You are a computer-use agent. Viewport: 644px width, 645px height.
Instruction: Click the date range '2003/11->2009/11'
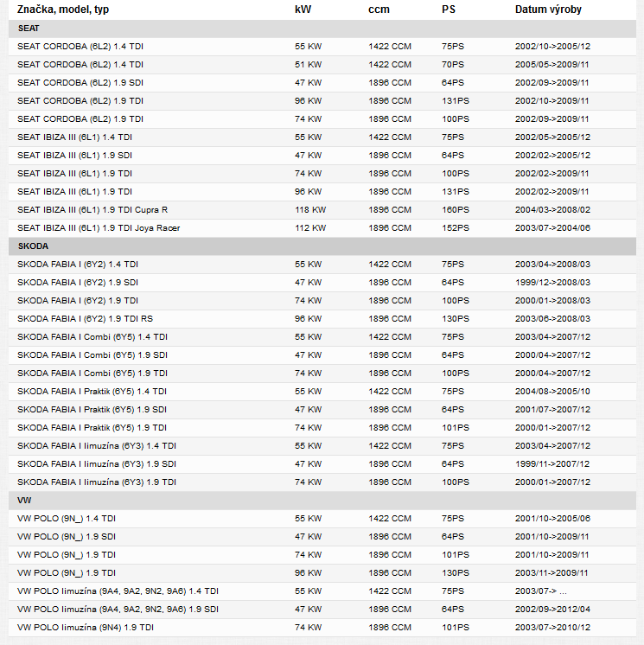point(552,572)
